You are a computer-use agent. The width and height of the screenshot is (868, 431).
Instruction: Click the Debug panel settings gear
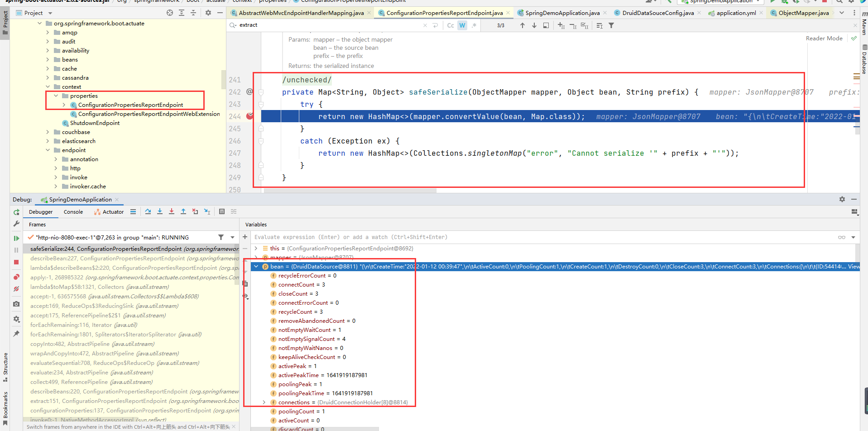point(842,199)
